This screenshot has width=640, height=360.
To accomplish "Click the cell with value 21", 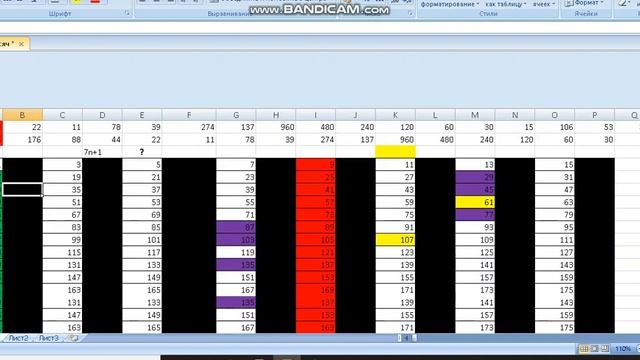I will [142, 177].
